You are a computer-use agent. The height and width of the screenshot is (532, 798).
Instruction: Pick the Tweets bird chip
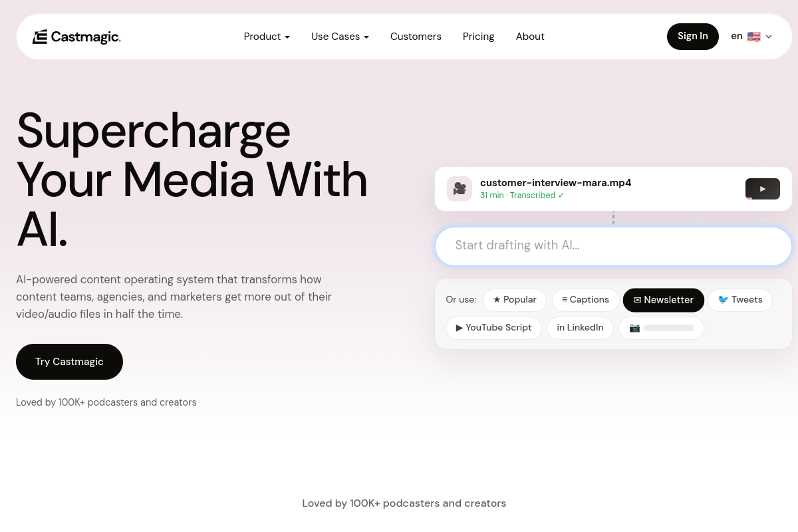(x=740, y=300)
